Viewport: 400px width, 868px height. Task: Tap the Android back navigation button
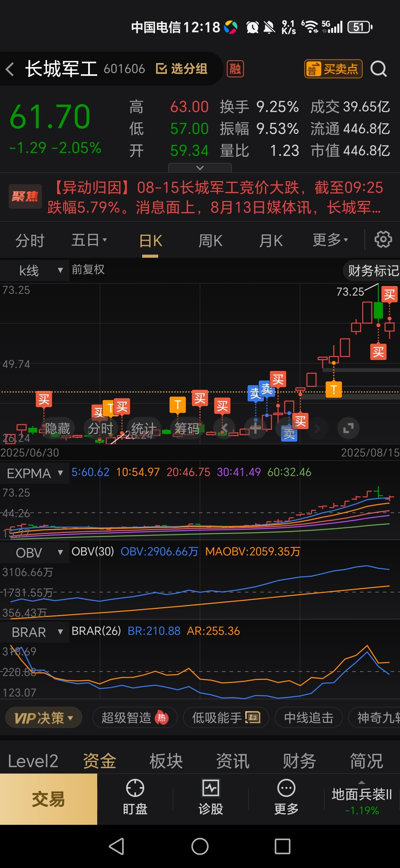[117, 846]
